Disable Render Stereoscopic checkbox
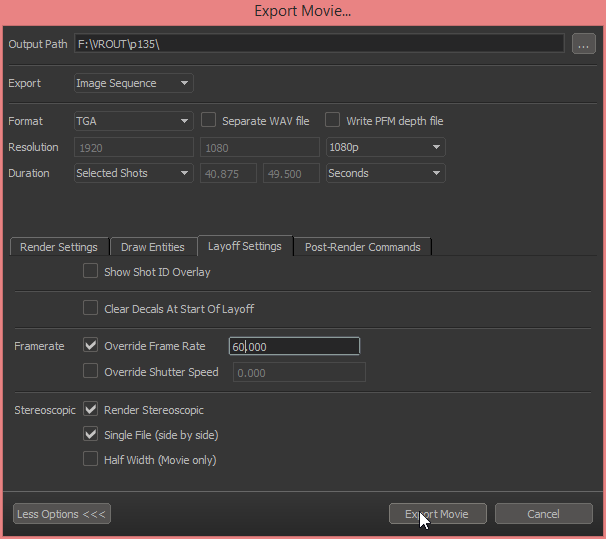 point(91,409)
